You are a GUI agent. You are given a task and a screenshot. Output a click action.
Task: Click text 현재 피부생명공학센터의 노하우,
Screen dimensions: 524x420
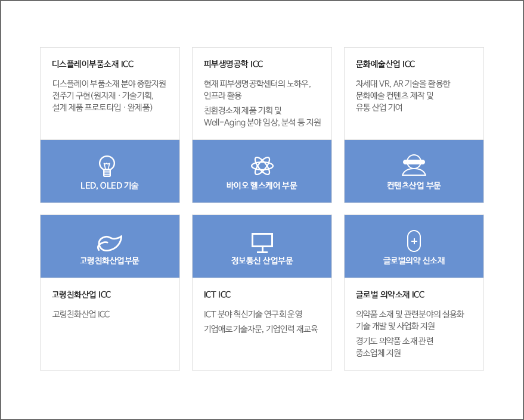[258, 83]
